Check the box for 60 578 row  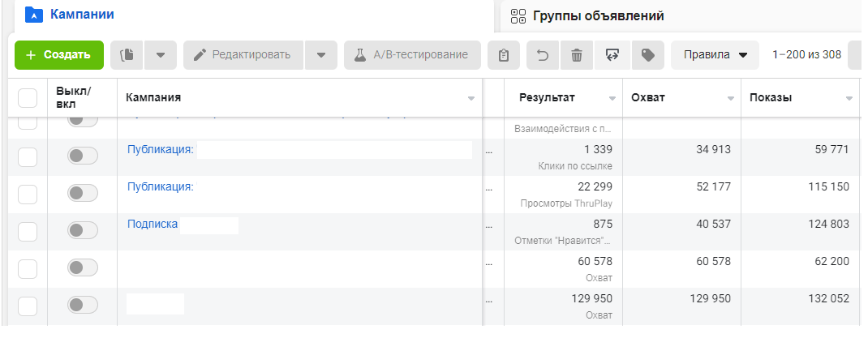(x=28, y=269)
